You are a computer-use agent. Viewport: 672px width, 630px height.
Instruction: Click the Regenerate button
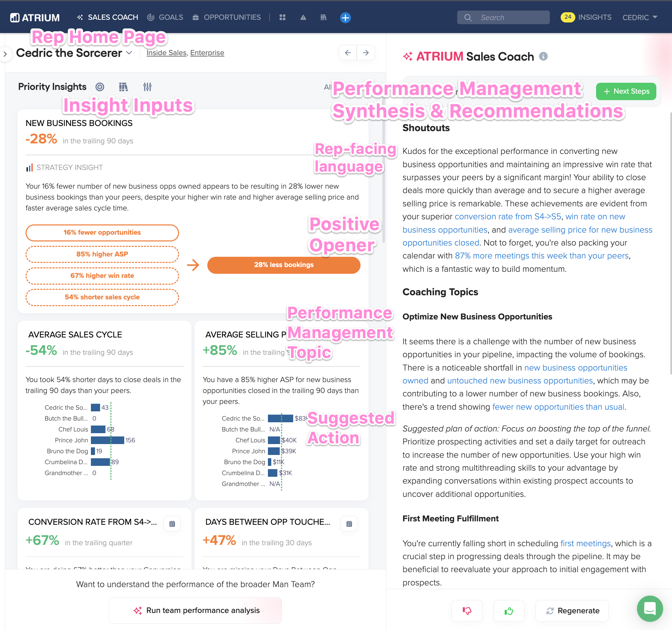[572, 611]
